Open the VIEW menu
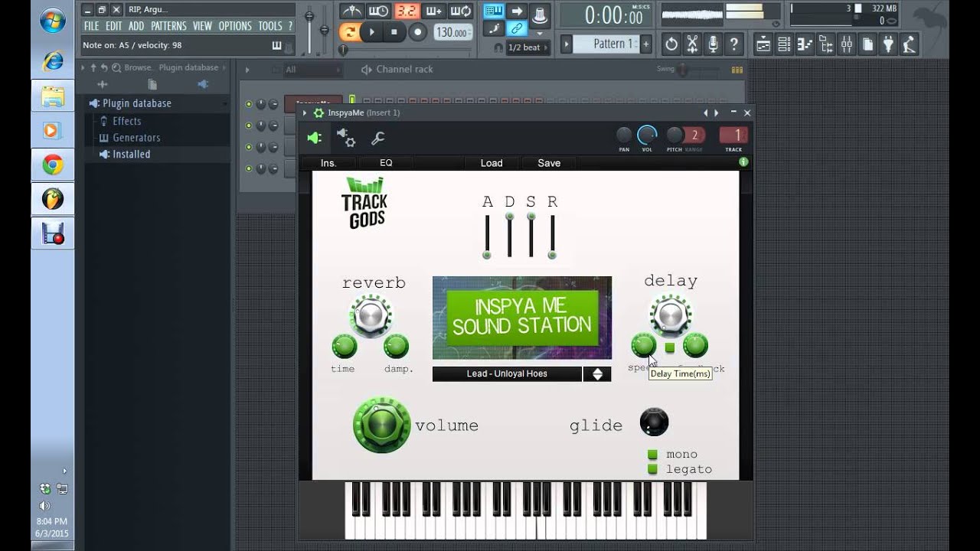 [x=202, y=26]
